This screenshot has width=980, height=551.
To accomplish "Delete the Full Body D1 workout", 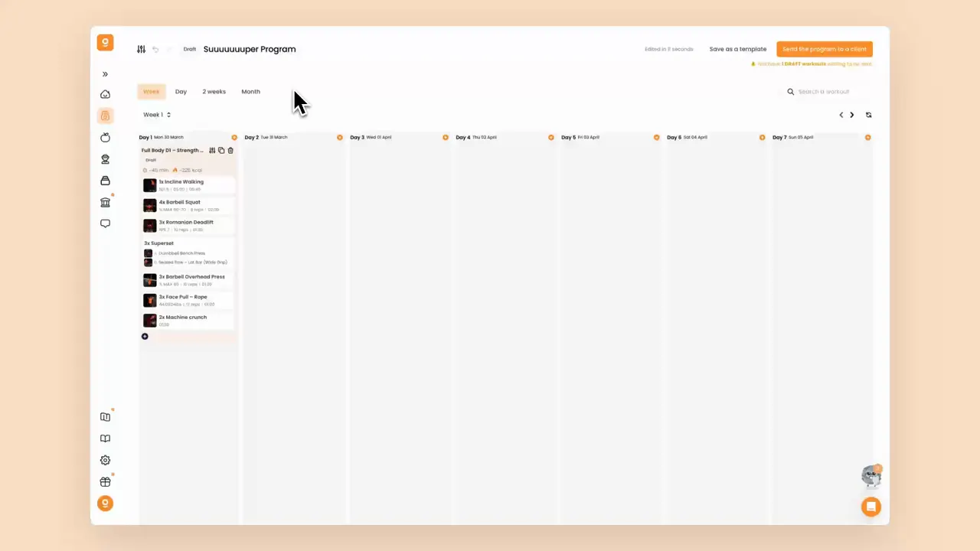I will click(230, 151).
